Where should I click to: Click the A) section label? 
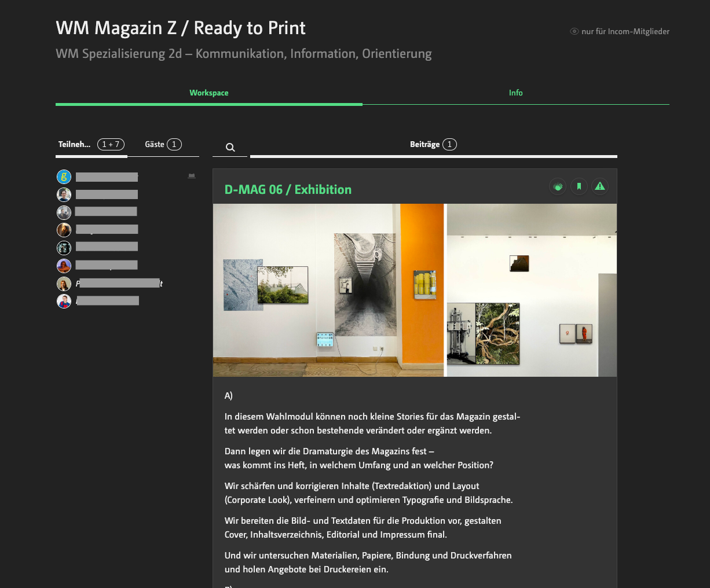229,396
